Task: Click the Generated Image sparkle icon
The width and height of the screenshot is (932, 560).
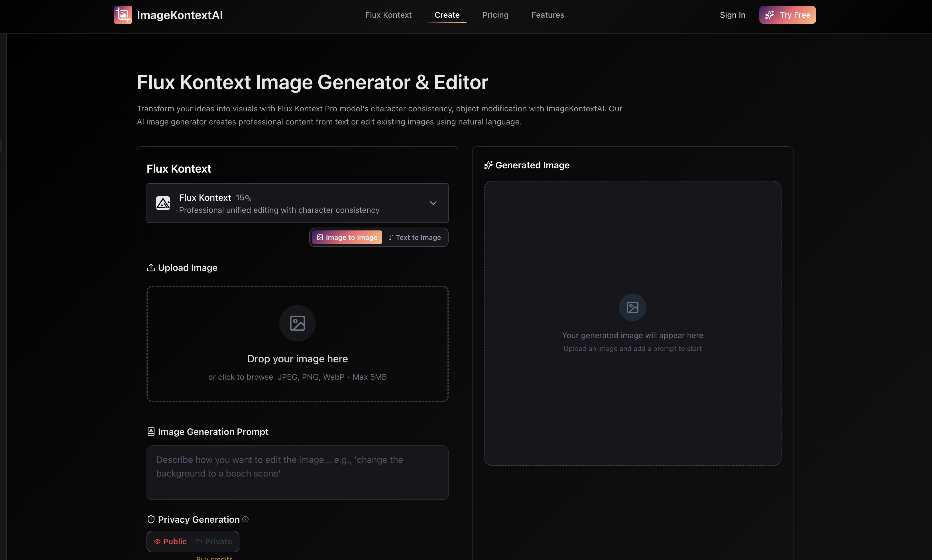Action: click(489, 165)
